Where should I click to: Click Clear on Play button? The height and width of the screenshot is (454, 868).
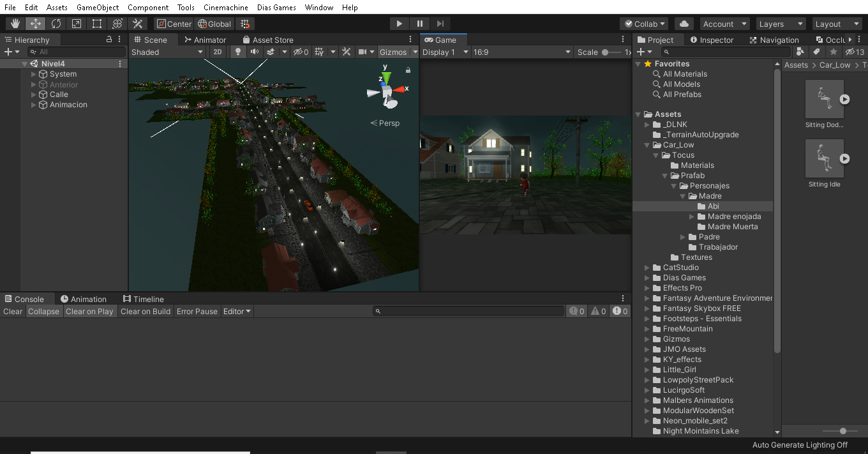click(x=89, y=312)
